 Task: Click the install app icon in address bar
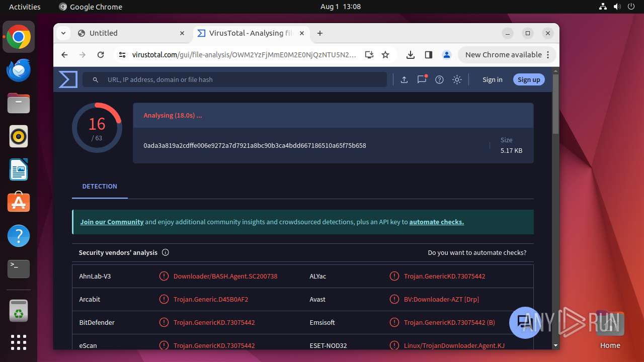[x=369, y=55]
